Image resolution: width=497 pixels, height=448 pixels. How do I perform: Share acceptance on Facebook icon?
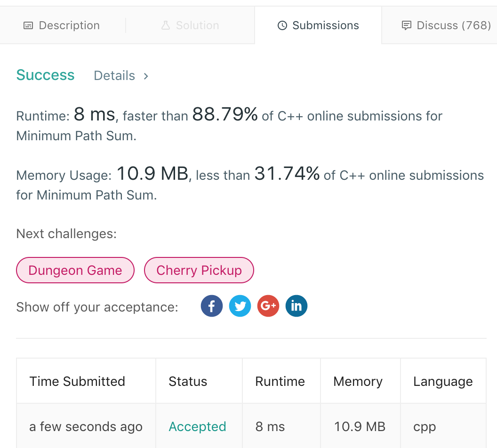click(x=212, y=306)
